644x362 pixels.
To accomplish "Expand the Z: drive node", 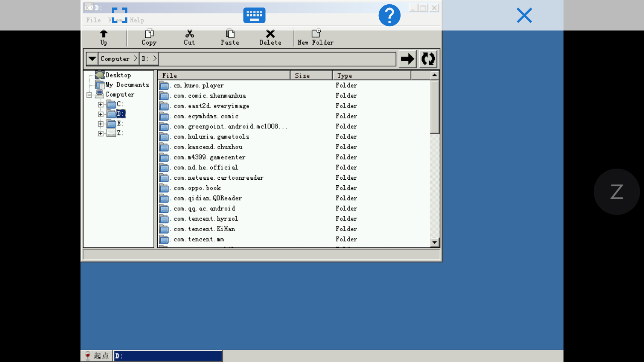I will pyautogui.click(x=101, y=133).
